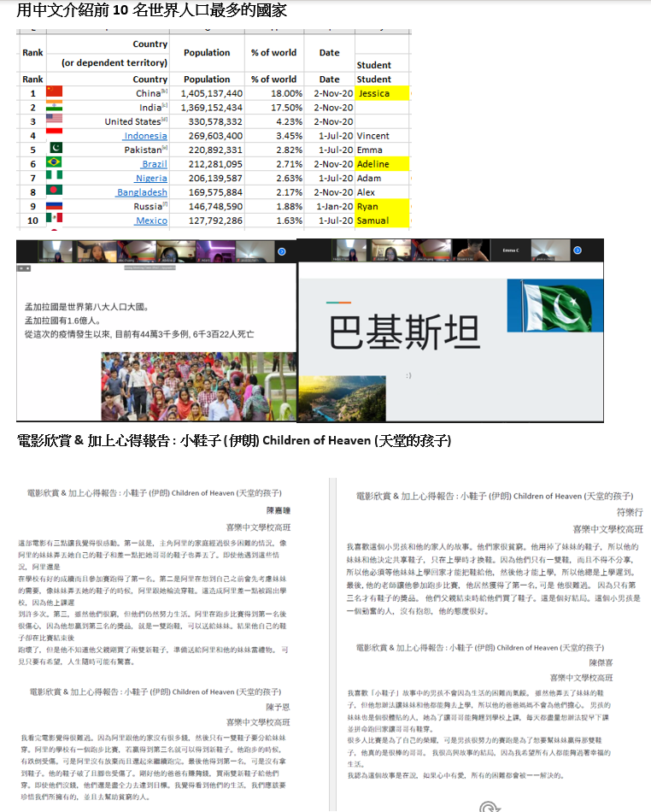Click the Brazil flag icon
Viewport: 651px width, 812px height.
coord(55,163)
